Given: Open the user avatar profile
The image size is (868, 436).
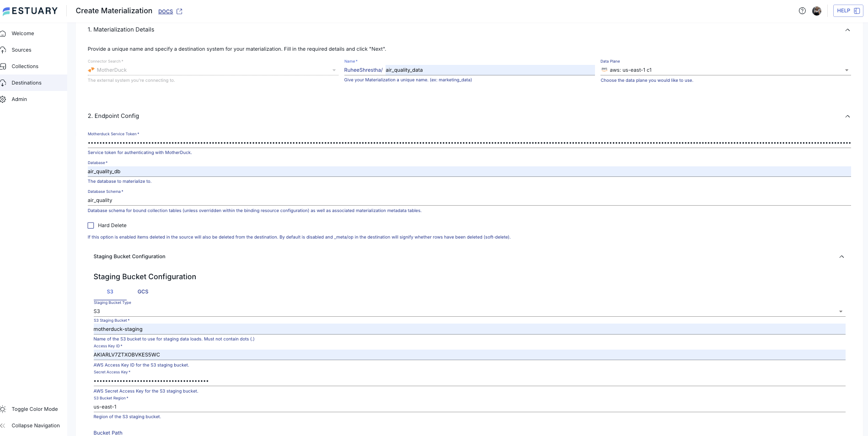Looking at the screenshot, I should pos(816,11).
